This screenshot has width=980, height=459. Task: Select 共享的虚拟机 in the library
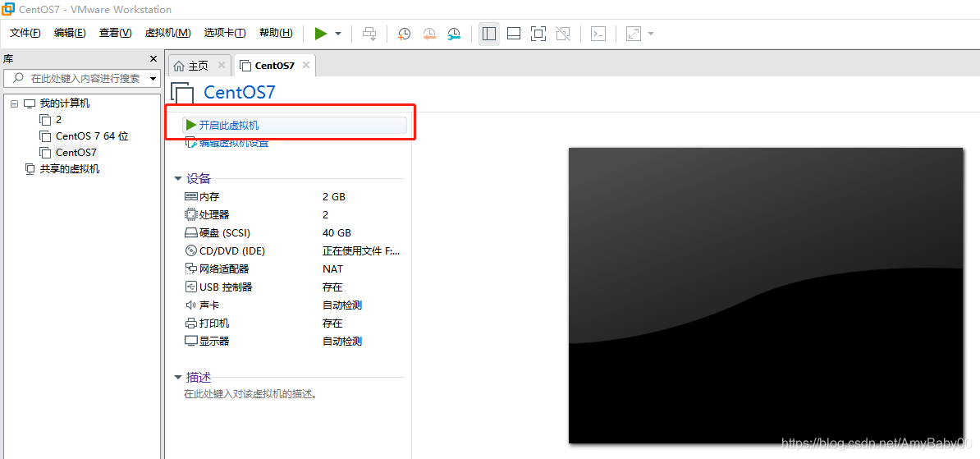pyautogui.click(x=70, y=169)
